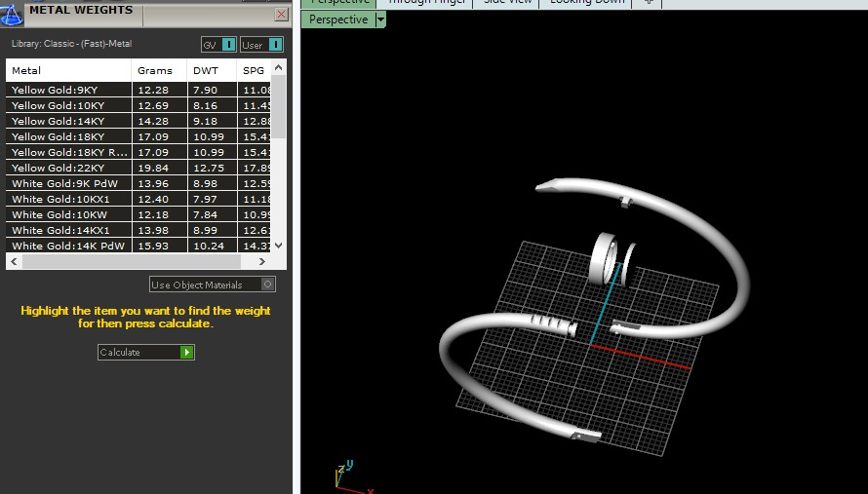Select the Yellow Gold:18KY R... row

click(138, 152)
